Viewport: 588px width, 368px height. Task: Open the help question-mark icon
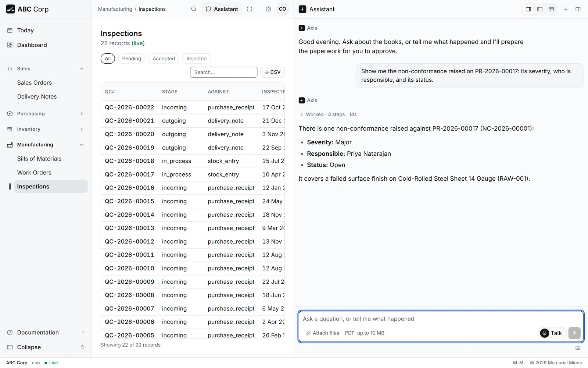[268, 9]
